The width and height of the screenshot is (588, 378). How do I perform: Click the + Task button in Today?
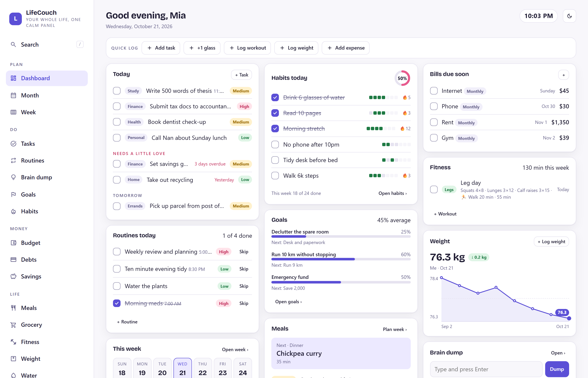point(241,75)
